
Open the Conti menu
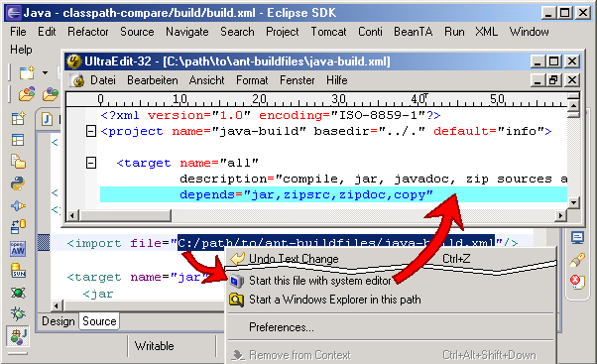coord(370,32)
